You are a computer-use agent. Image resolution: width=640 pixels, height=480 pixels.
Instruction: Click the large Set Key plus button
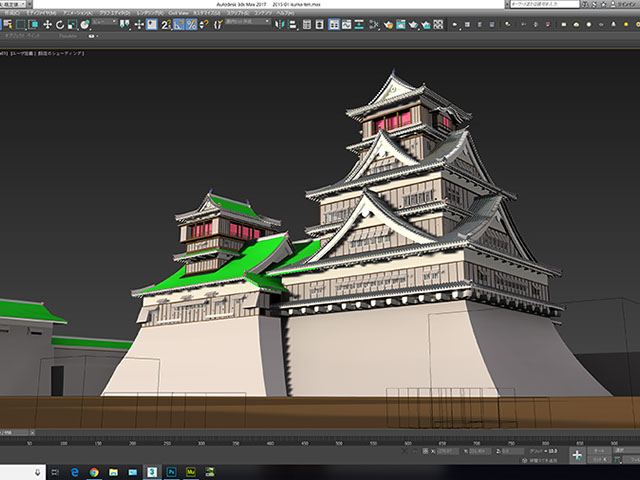pos(577,455)
